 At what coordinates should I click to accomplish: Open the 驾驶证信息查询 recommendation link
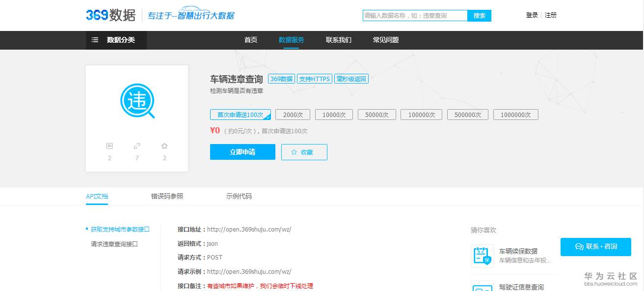(x=521, y=287)
